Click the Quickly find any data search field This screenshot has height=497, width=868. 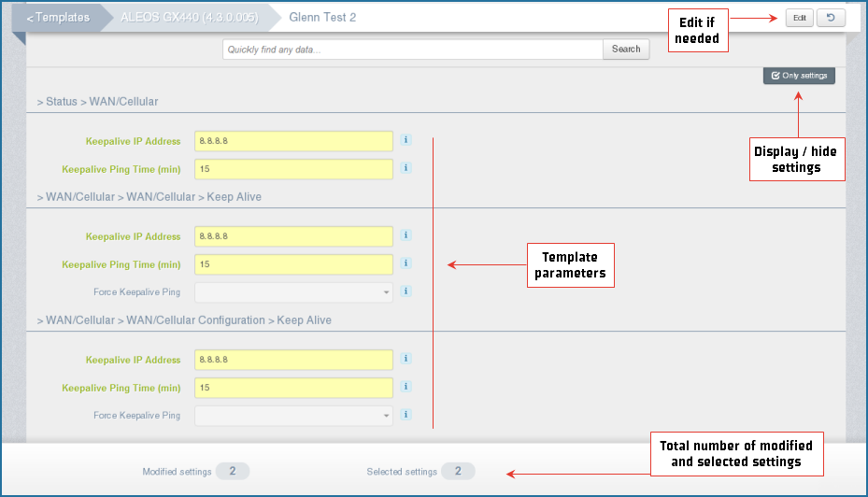412,50
